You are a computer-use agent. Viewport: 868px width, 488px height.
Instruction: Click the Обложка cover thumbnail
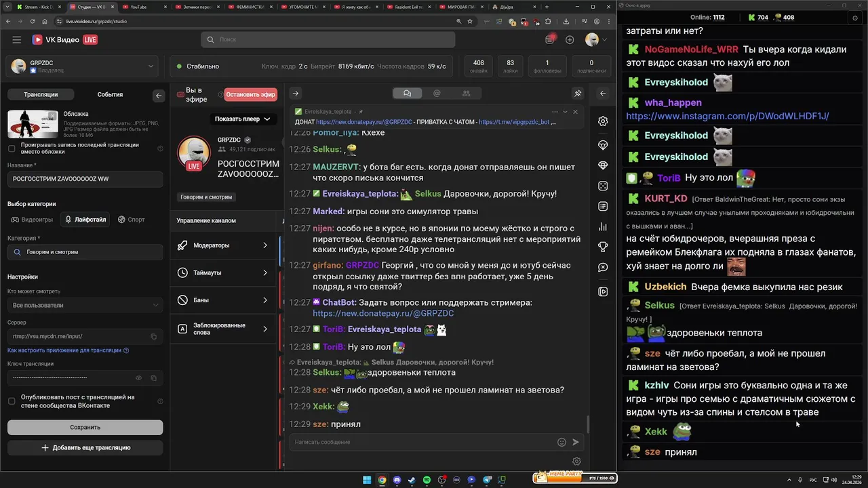coord(33,124)
